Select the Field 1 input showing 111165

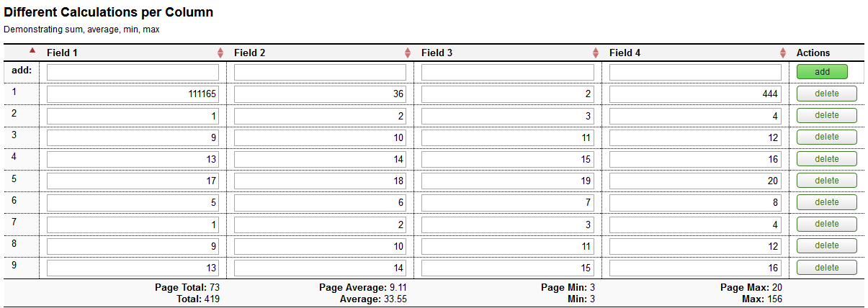(x=133, y=94)
